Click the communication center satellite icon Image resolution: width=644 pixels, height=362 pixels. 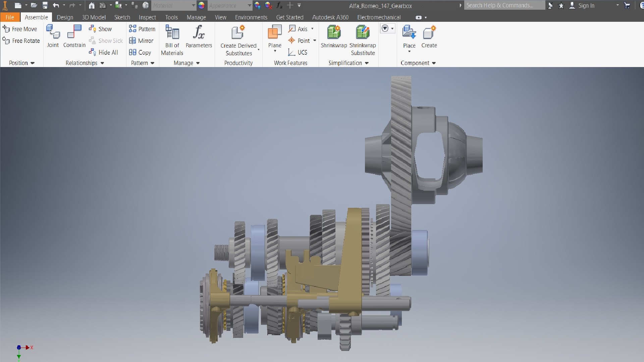click(550, 5)
